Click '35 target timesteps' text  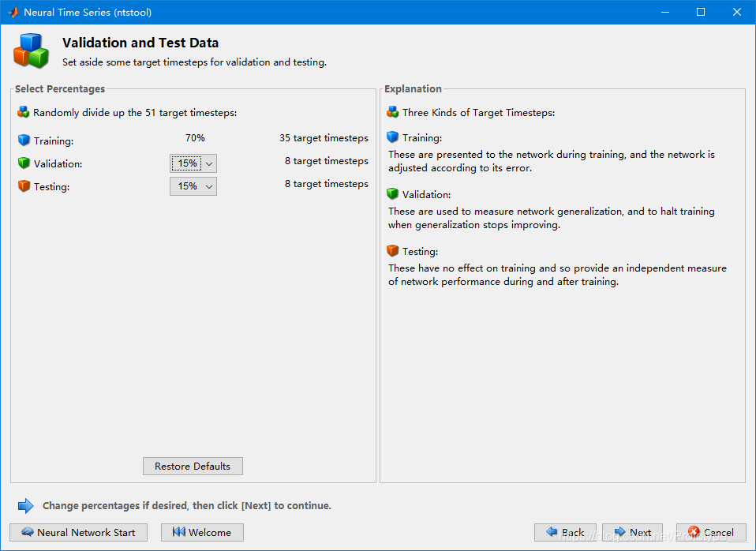coord(324,138)
